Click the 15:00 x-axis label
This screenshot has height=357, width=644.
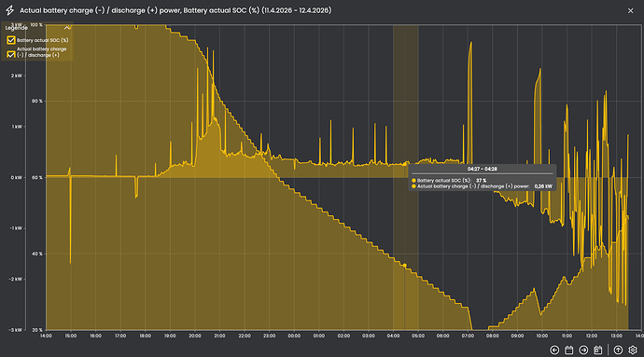(71, 336)
